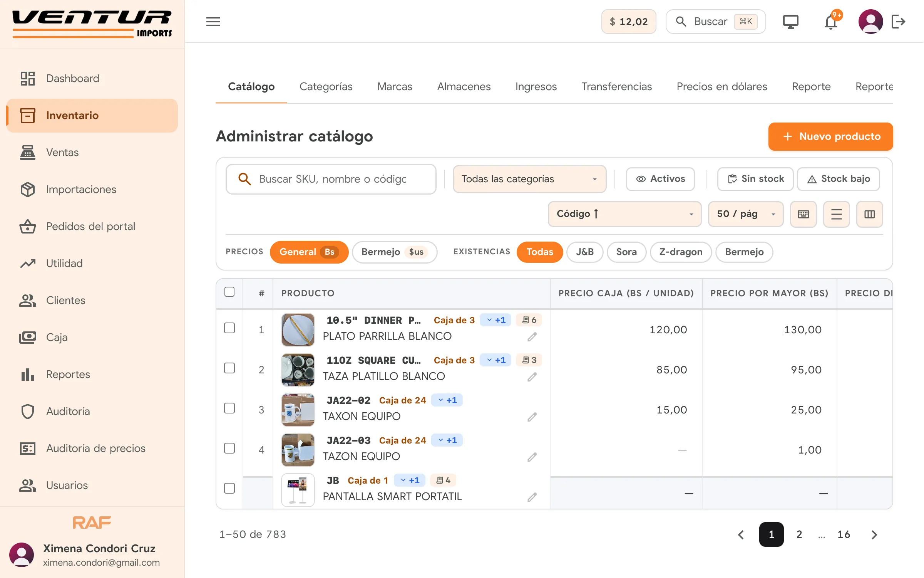Check the row 1 PLATO PARRILLA checkbox
The width and height of the screenshot is (924, 578).
point(229,328)
